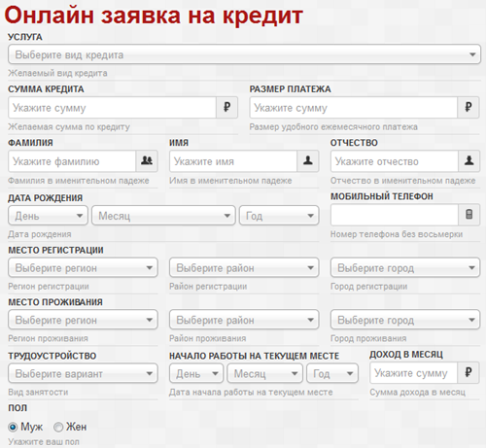Open the Выберите вид кредита dropdown
The width and height of the screenshot is (486, 448).
pos(244,54)
